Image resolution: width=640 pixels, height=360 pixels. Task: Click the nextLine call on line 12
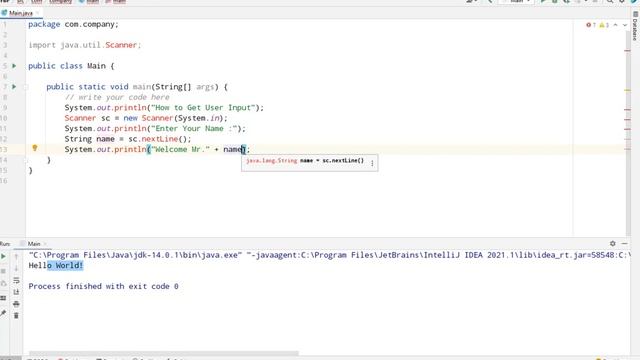[160, 139]
